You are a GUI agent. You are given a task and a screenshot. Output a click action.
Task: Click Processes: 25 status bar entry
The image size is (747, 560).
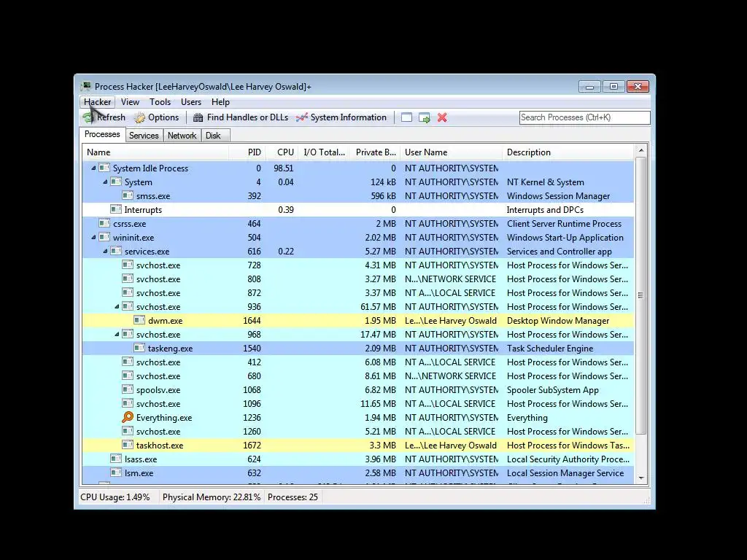(293, 497)
